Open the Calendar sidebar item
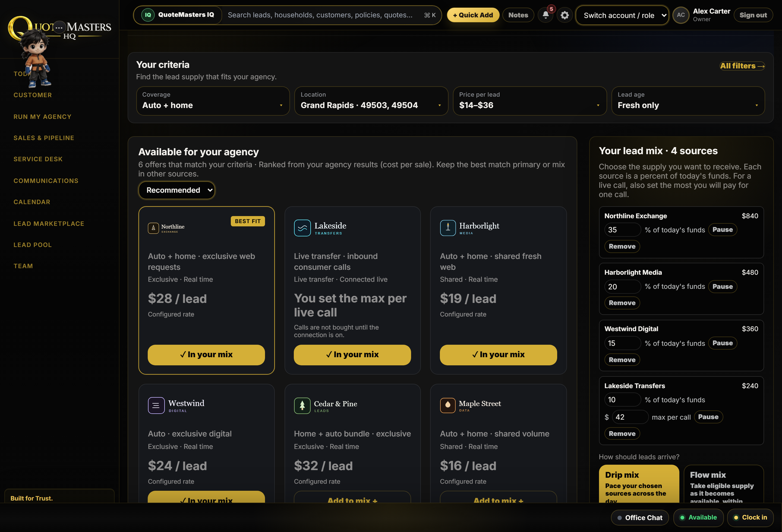 pos(32,202)
